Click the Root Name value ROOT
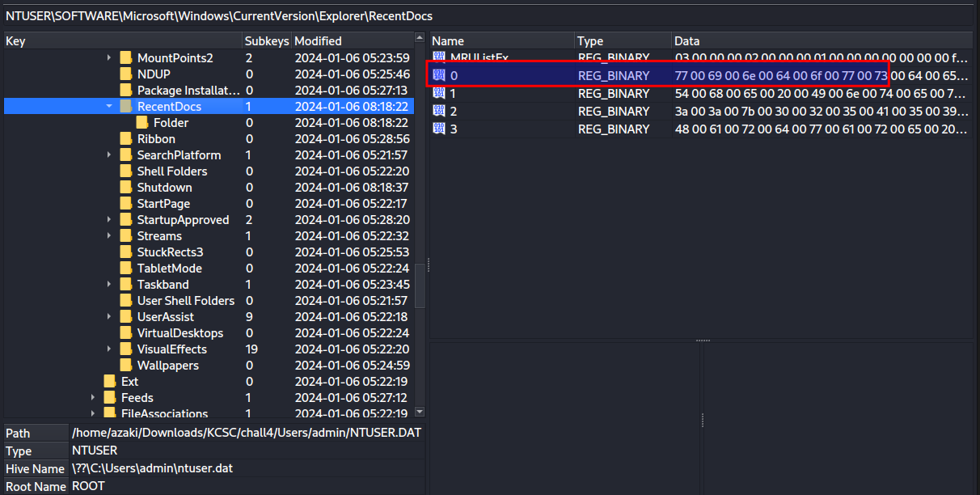The image size is (980, 495). [x=88, y=486]
